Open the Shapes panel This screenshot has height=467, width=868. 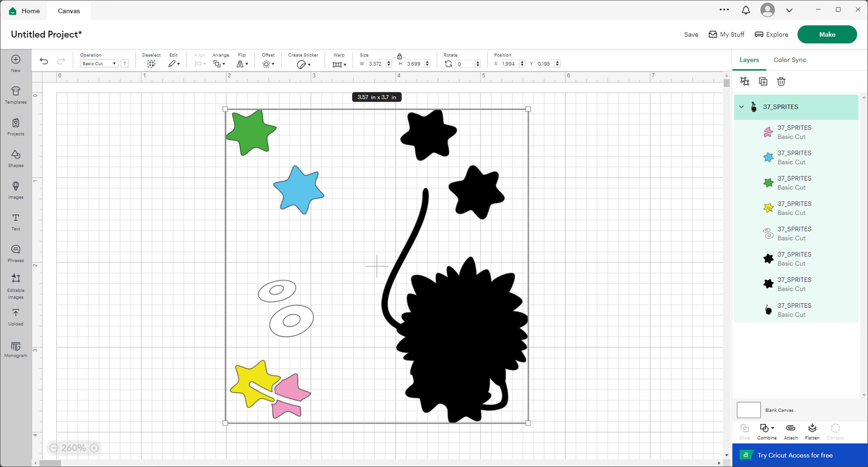coord(16,158)
